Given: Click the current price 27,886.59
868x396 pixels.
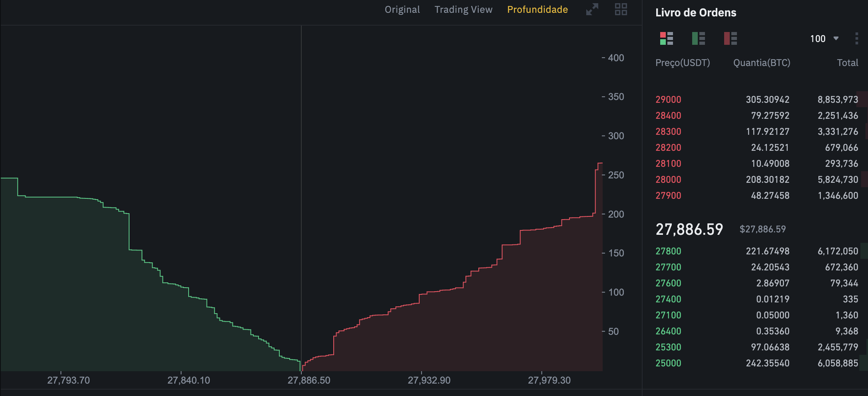Looking at the screenshot, I should click(x=689, y=229).
